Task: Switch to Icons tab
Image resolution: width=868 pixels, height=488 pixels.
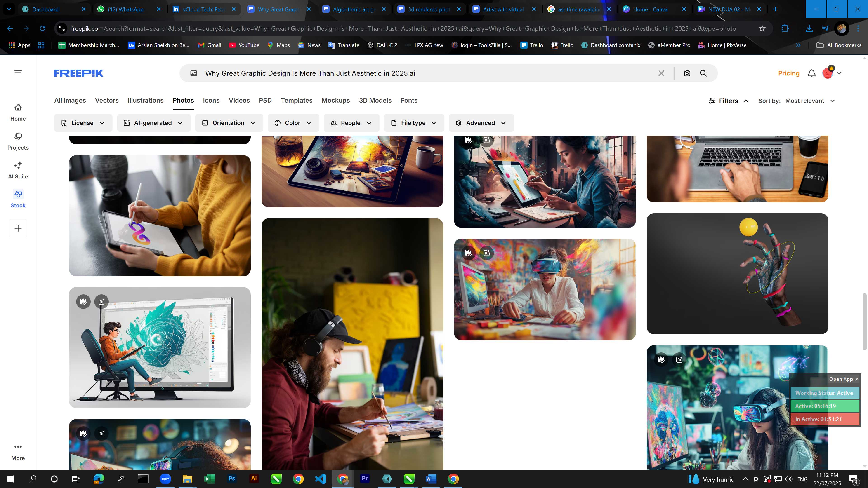Action: click(x=211, y=100)
